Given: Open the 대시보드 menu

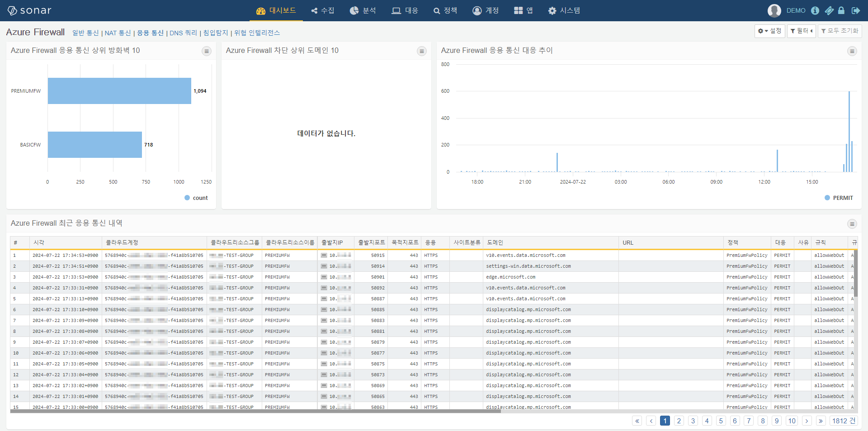Looking at the screenshot, I should (x=276, y=10).
